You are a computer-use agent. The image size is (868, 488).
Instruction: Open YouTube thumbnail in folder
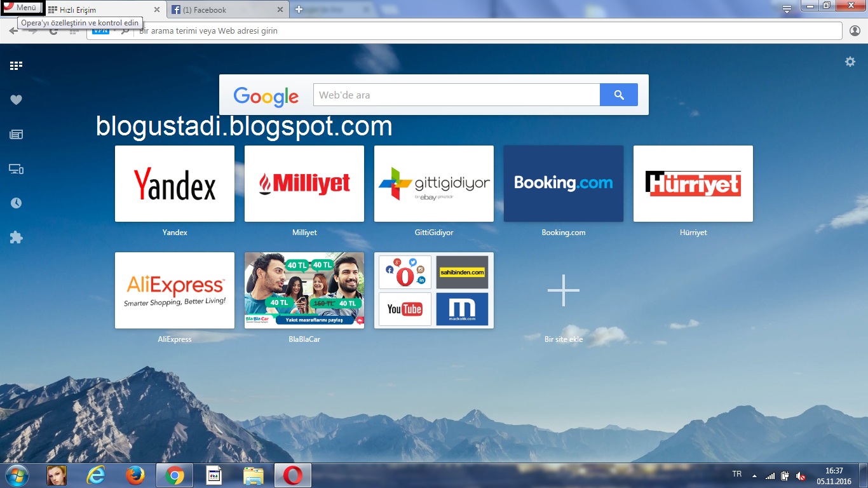coord(405,309)
